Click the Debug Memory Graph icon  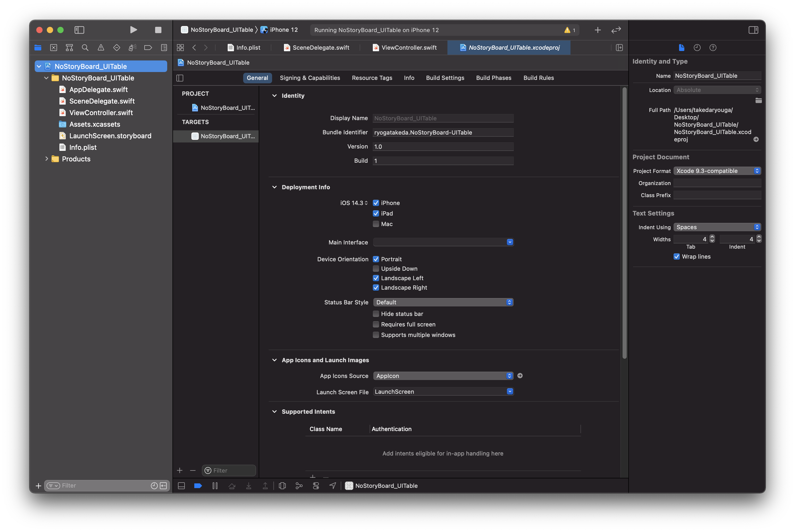click(x=299, y=486)
